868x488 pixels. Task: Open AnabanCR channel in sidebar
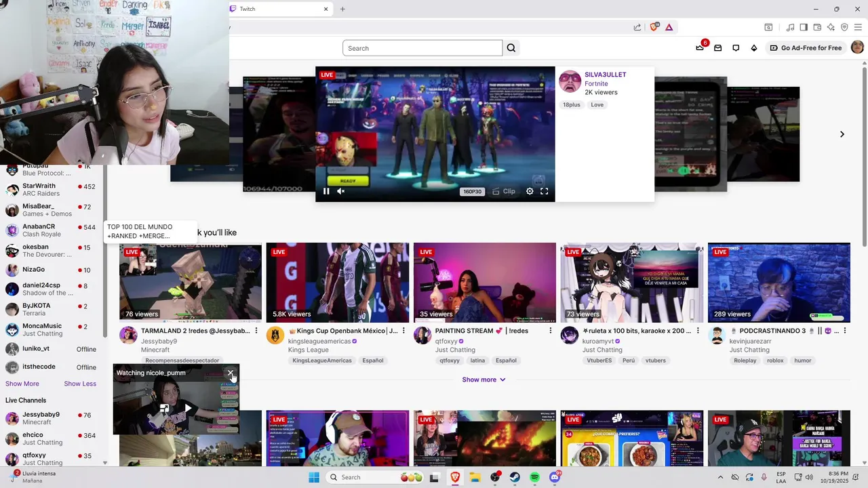[x=52, y=230]
